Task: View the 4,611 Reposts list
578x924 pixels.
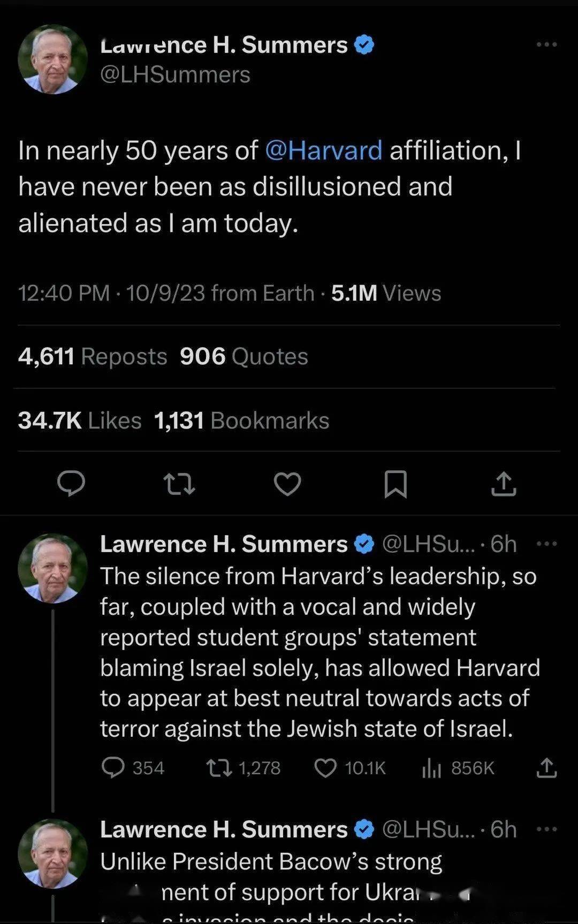Action: click(x=93, y=356)
